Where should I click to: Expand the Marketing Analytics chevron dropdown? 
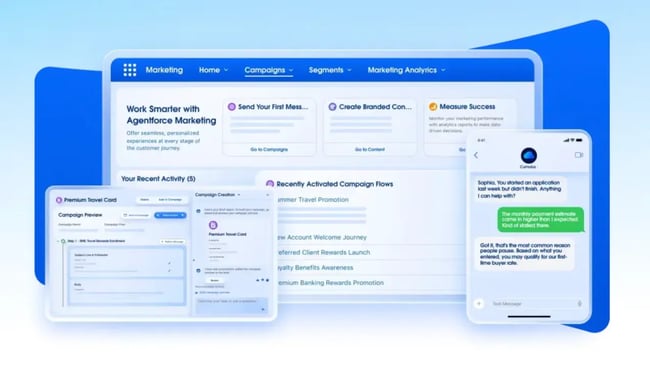[443, 70]
